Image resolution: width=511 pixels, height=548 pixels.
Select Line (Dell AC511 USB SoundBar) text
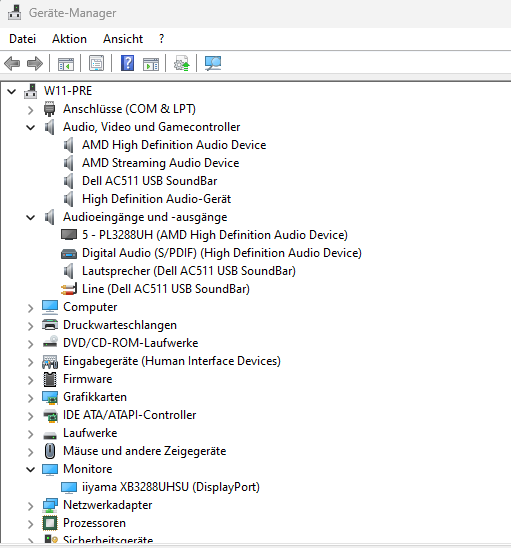[166, 289]
